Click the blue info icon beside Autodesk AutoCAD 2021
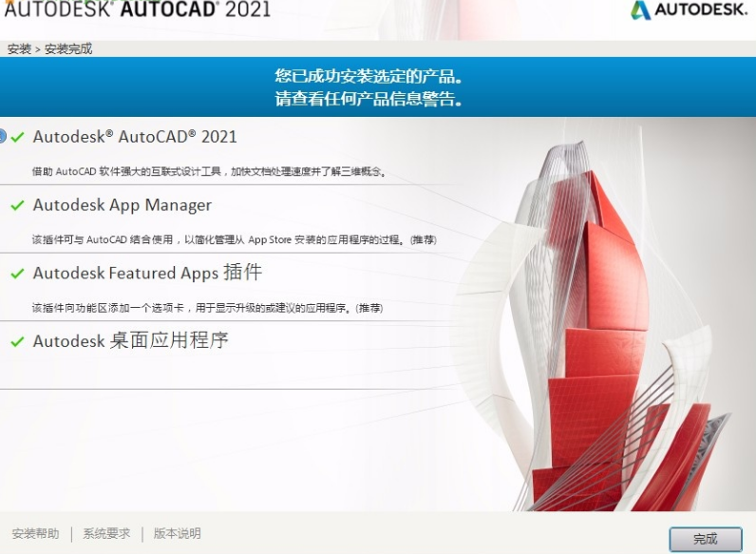This screenshot has height=554, width=756. 2,137
